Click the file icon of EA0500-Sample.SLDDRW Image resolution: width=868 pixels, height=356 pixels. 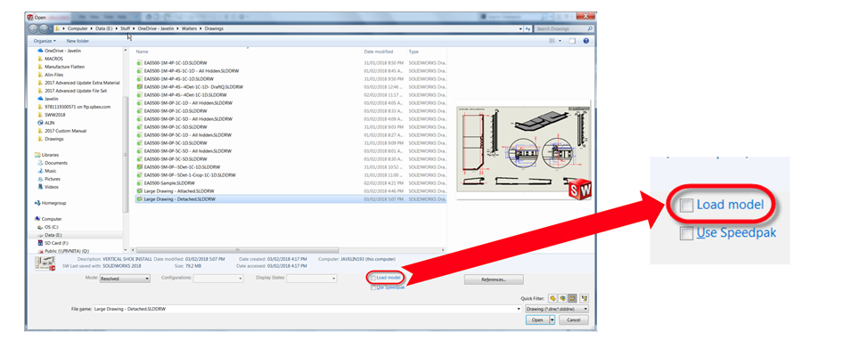[x=140, y=183]
